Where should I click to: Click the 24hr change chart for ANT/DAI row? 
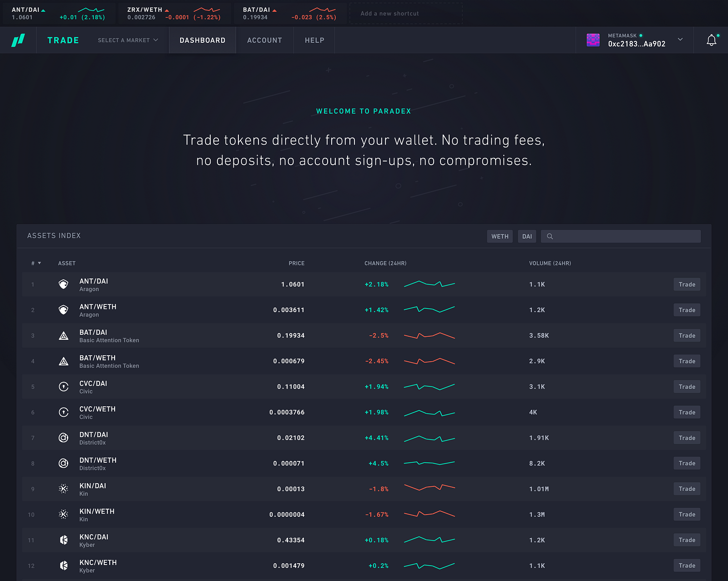pyautogui.click(x=430, y=284)
